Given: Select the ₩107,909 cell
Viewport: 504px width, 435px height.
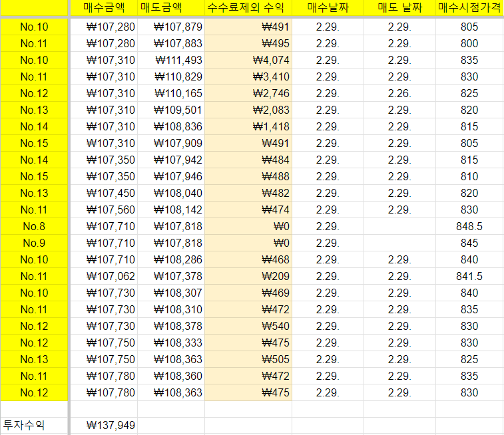Looking at the screenshot, I should 171,143.
